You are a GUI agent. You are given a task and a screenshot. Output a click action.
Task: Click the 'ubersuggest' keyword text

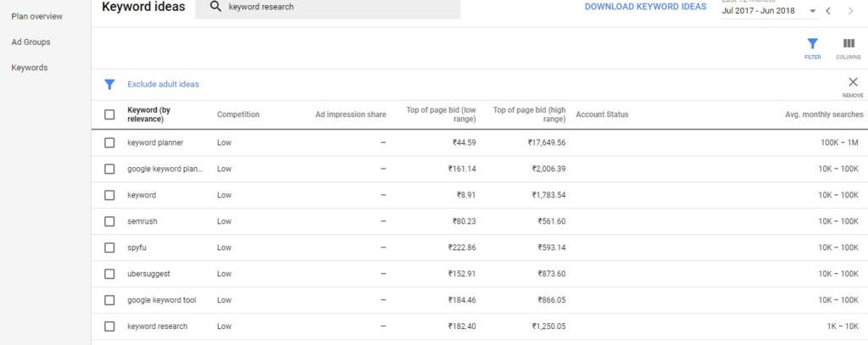pos(148,274)
